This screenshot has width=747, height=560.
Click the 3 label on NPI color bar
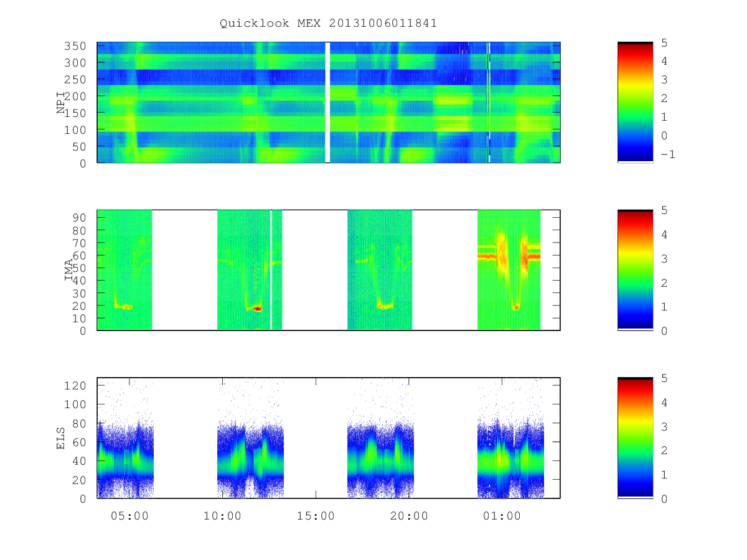coord(663,80)
